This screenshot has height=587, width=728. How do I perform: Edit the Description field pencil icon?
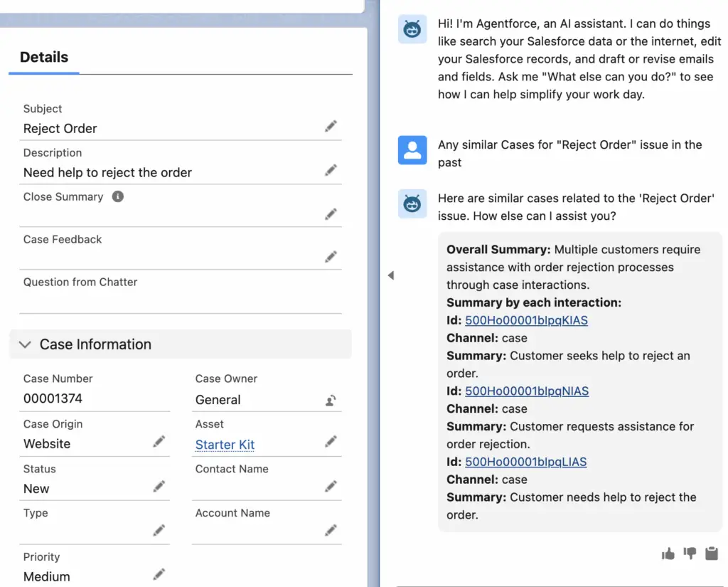coord(331,170)
